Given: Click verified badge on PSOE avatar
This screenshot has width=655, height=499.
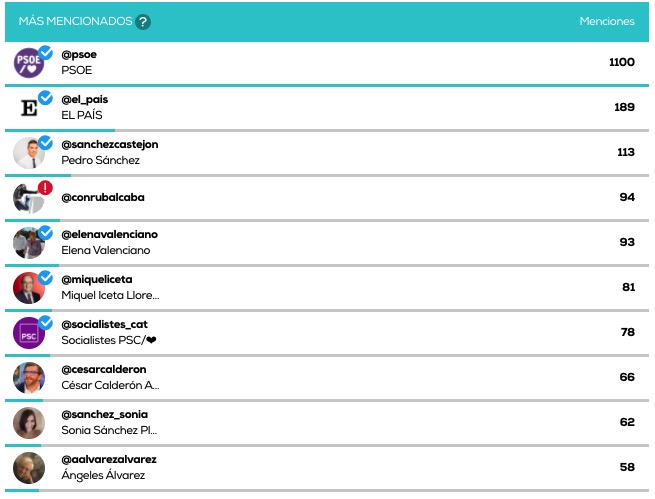Looking at the screenshot, I should 46,53.
